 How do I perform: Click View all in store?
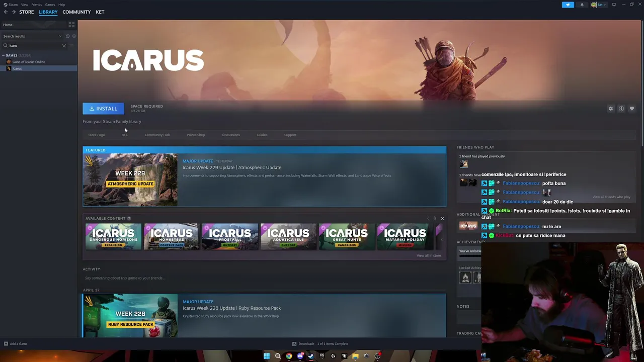point(428,255)
